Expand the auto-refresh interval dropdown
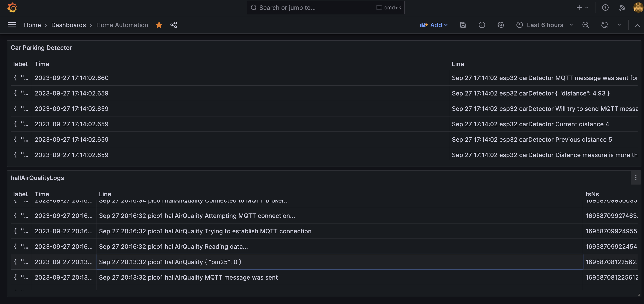644x304 pixels. tap(619, 25)
